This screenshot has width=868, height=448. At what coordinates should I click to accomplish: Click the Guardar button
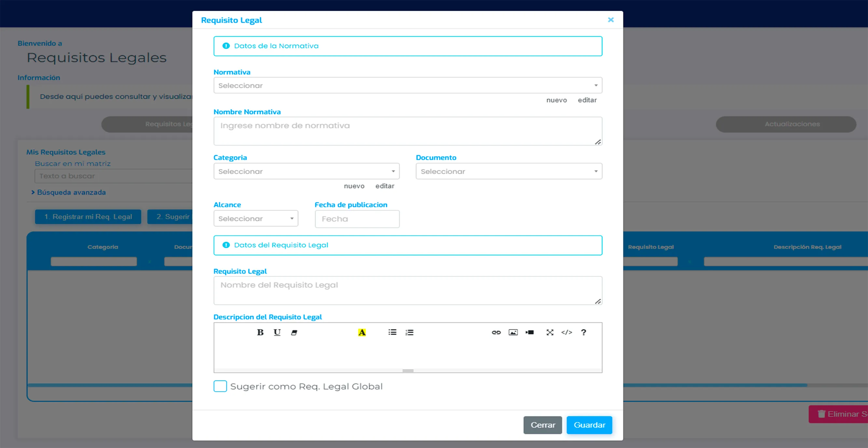[589, 425]
